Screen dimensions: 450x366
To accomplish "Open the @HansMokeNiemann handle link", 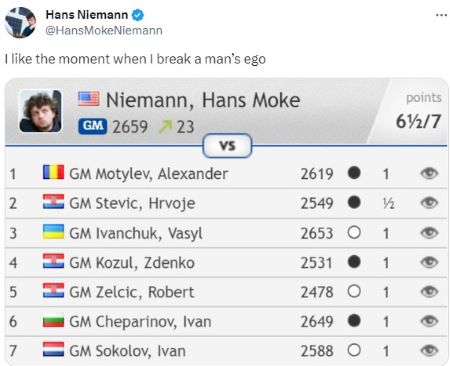I will [x=104, y=30].
